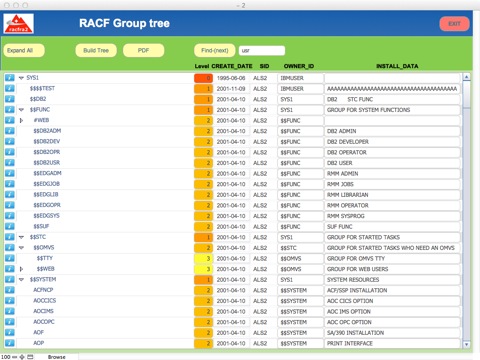
Task: Click the Find-(next) button
Action: pos(214,50)
